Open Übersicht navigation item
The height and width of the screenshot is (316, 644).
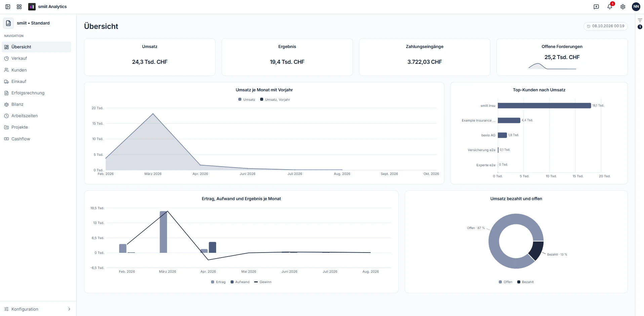coord(36,47)
